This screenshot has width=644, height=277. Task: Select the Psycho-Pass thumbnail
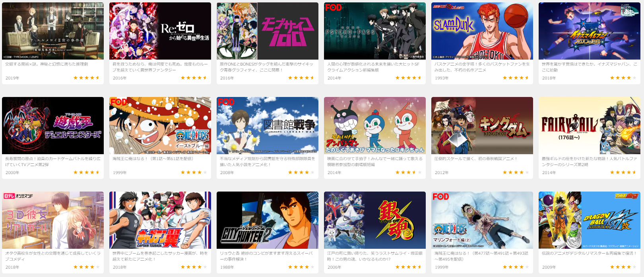tap(375, 31)
